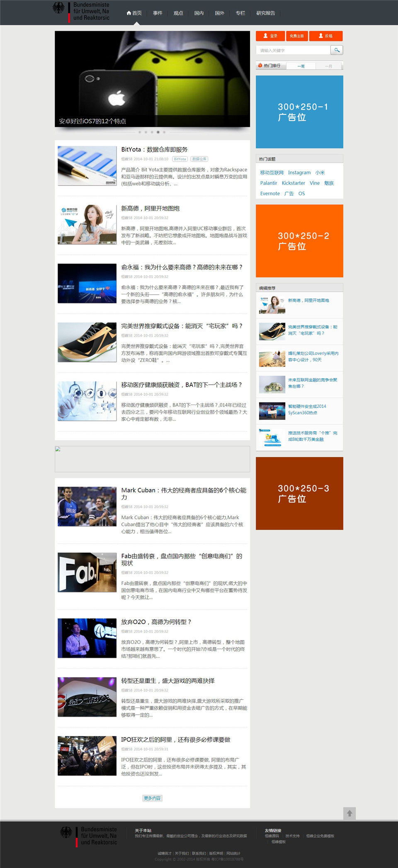The image size is (398, 868).
Task: Click the 登录 login button
Action: [x=270, y=36]
